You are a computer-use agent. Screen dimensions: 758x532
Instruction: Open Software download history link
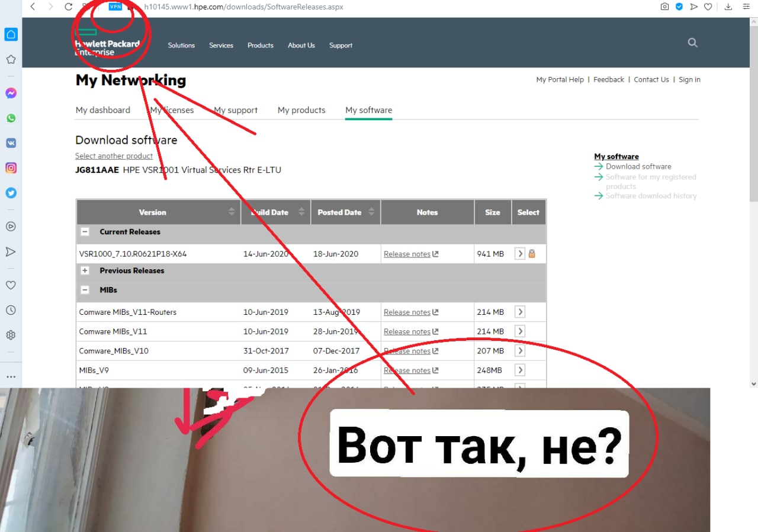pos(651,196)
